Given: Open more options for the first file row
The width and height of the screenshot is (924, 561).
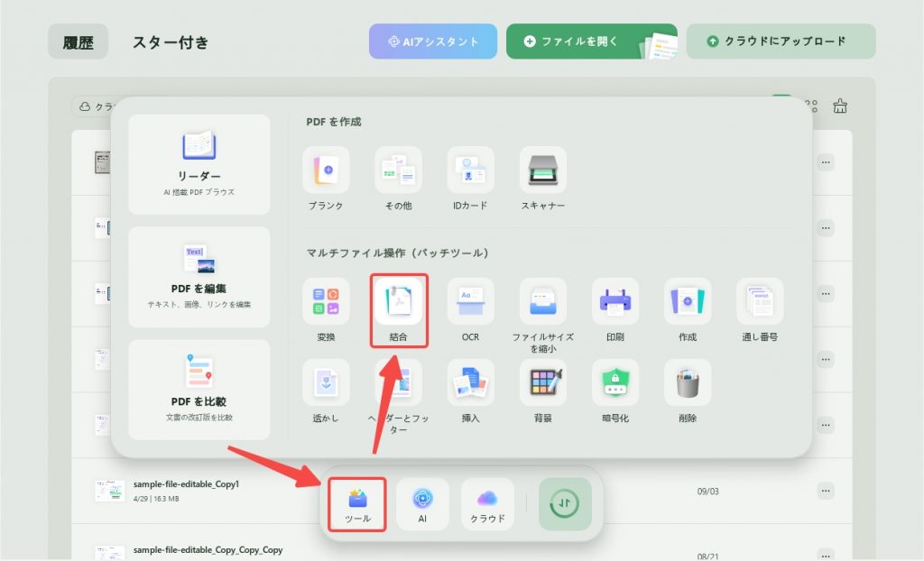Looking at the screenshot, I should 826,162.
